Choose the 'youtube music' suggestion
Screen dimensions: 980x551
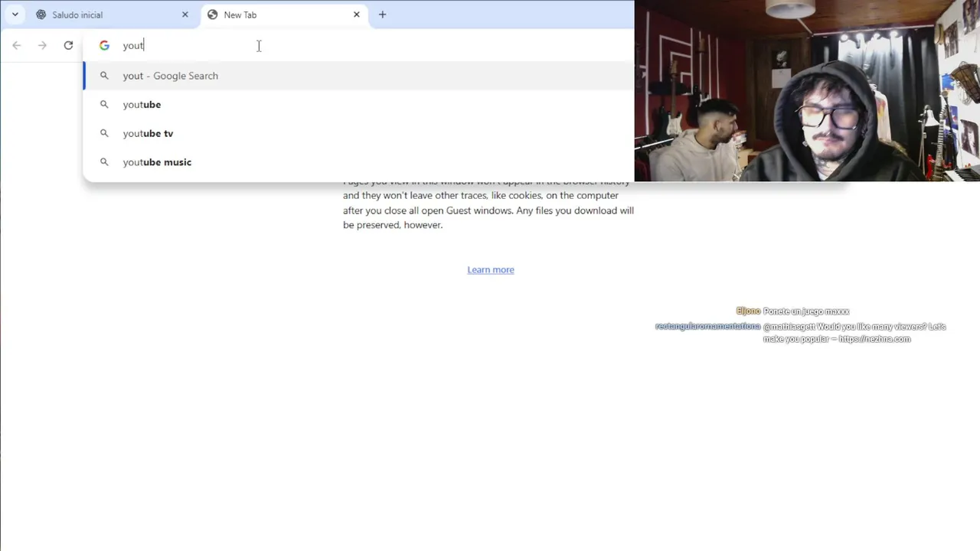[x=358, y=162]
